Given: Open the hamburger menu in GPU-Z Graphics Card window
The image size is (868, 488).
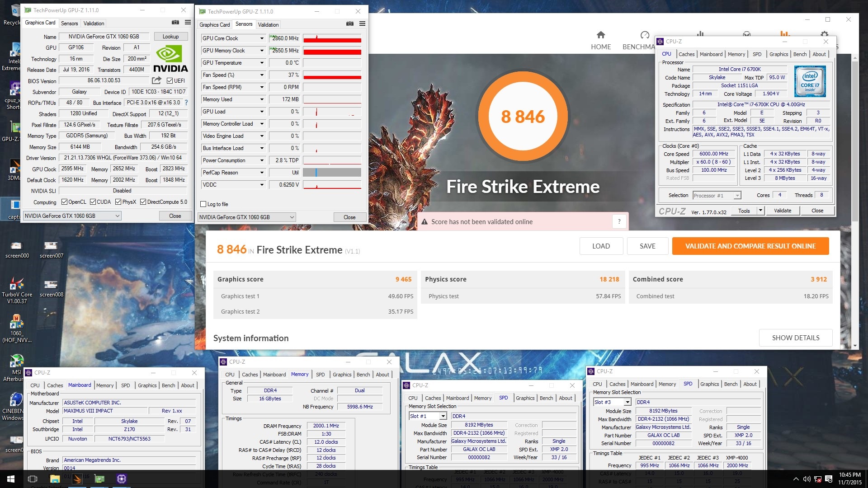Looking at the screenshot, I should tap(188, 23).
